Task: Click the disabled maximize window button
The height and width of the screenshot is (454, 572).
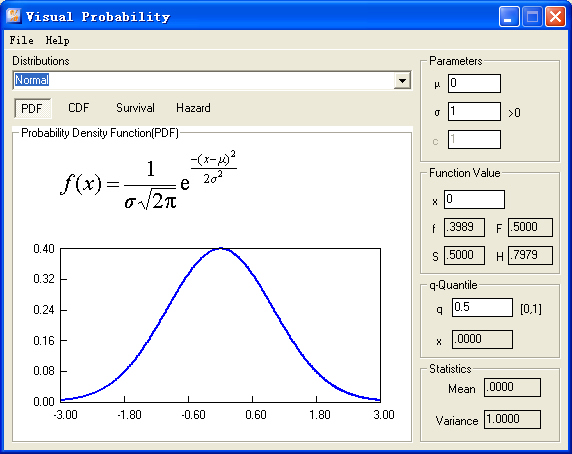Action: click(533, 16)
